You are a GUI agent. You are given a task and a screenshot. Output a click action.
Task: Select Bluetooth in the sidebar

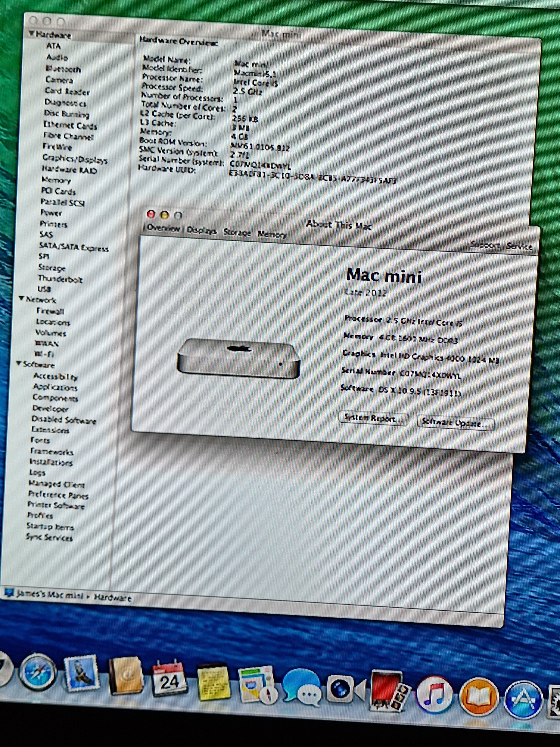pyautogui.click(x=63, y=69)
